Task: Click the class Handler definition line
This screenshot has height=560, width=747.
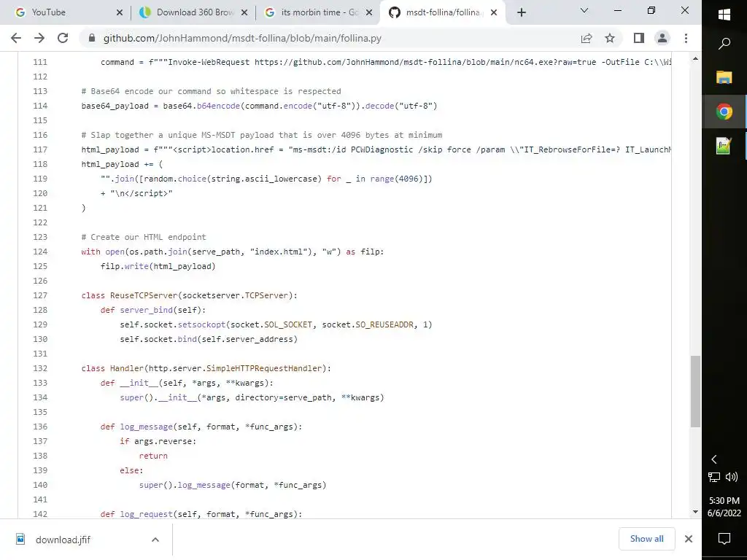Action: 206,368
